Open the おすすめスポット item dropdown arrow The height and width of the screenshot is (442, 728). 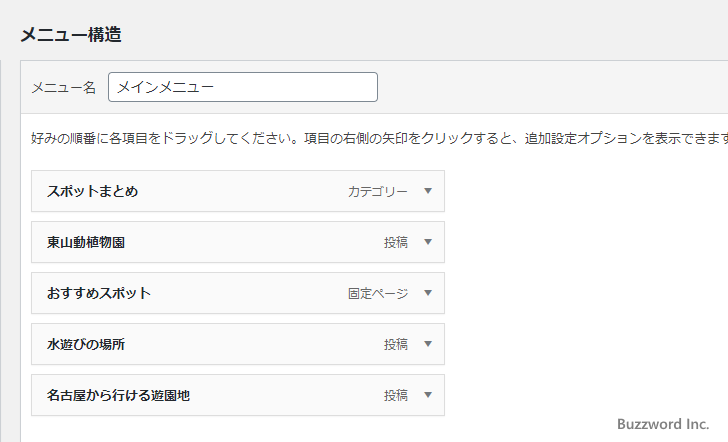pyautogui.click(x=428, y=293)
